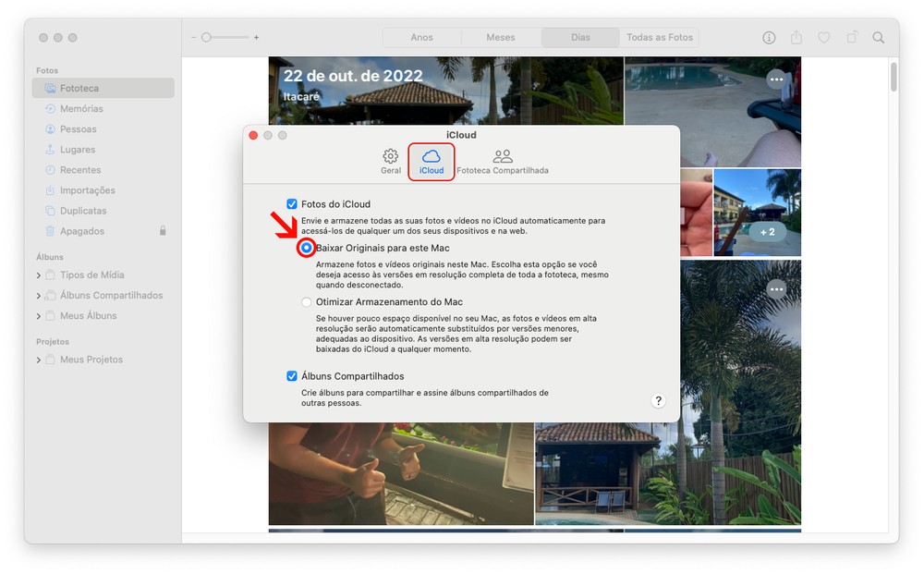Image resolution: width=924 pixels, height=574 pixels.
Task: Switch to the Meses view tab
Action: tap(501, 38)
